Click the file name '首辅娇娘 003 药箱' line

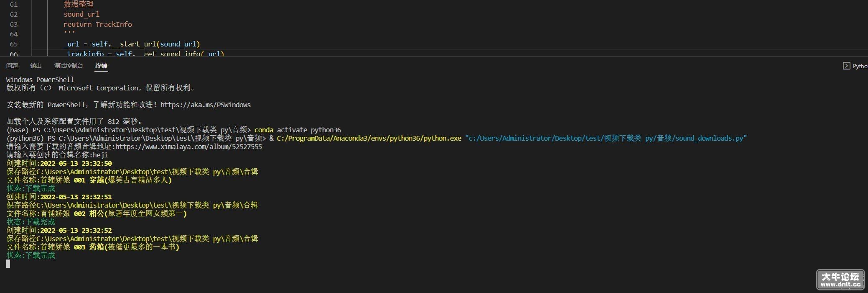93,247
